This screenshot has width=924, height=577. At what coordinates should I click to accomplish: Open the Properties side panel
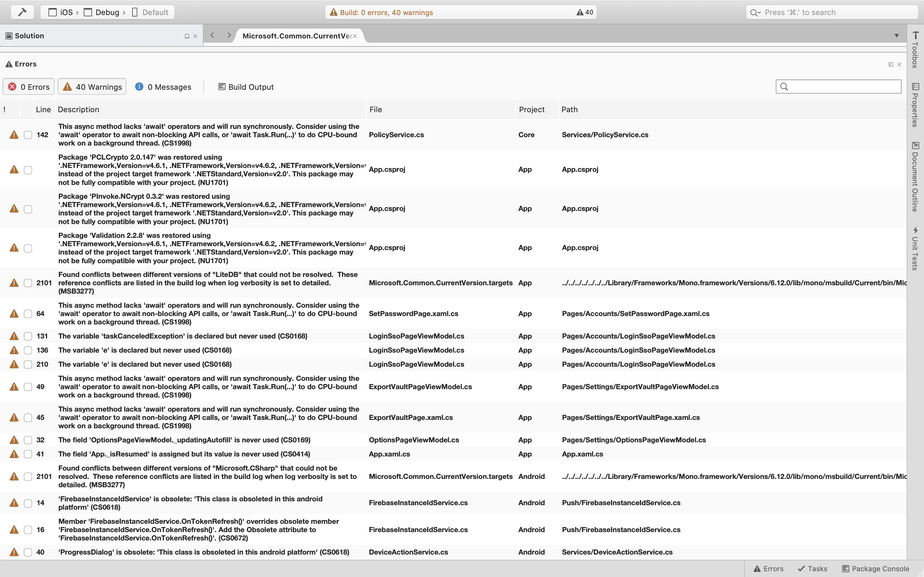tap(915, 105)
